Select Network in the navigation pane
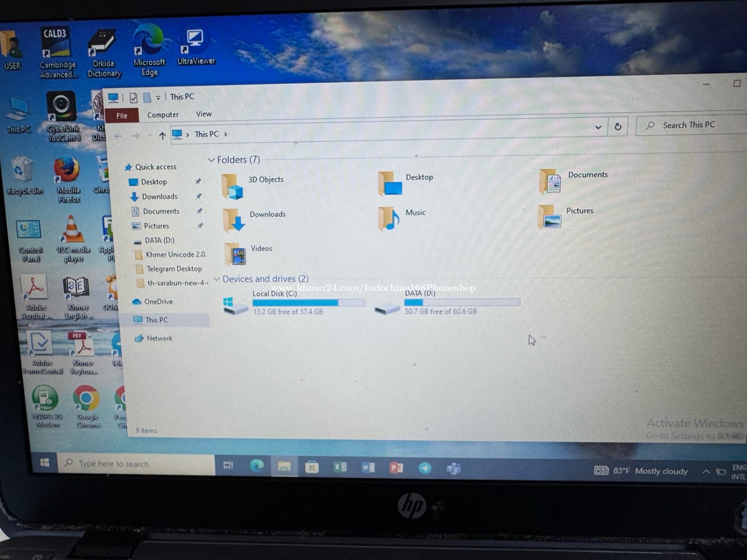The image size is (747, 560). click(159, 338)
